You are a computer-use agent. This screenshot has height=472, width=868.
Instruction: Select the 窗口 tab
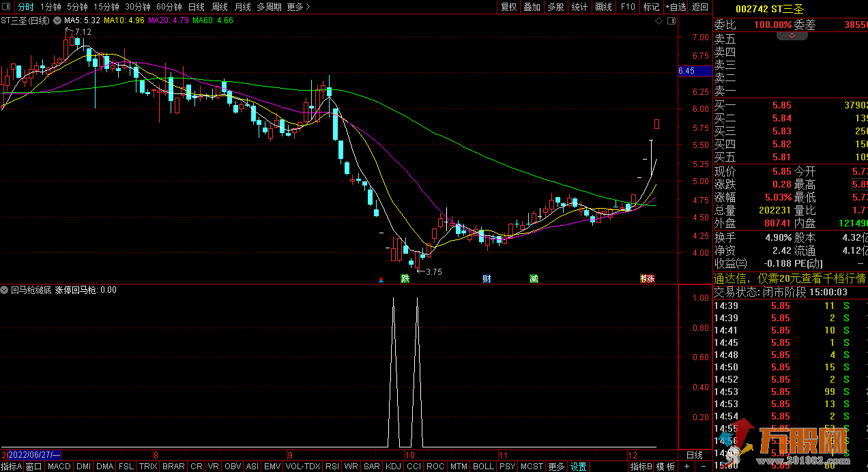[x=34, y=467]
